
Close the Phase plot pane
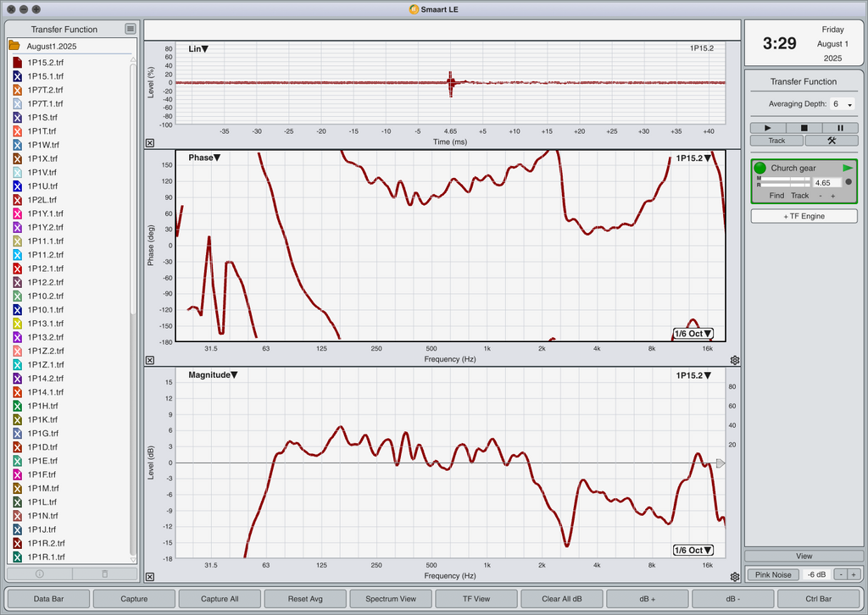tap(150, 360)
